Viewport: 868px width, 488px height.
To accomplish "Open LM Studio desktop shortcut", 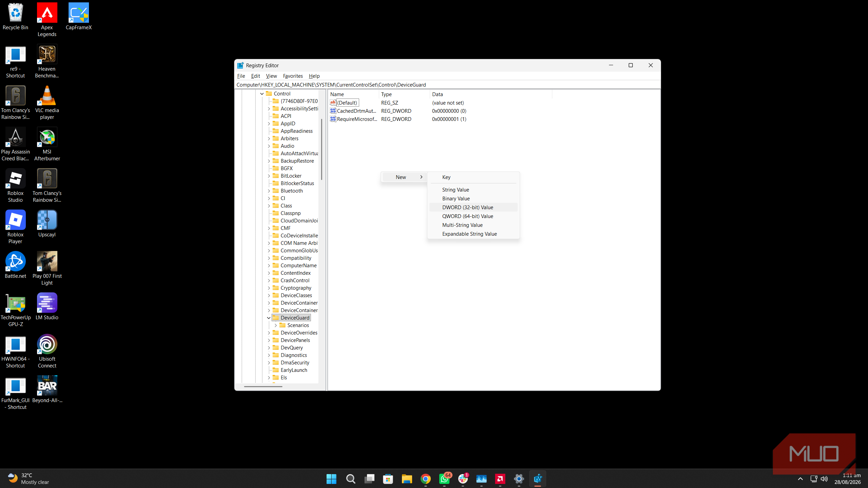I will coord(47,306).
